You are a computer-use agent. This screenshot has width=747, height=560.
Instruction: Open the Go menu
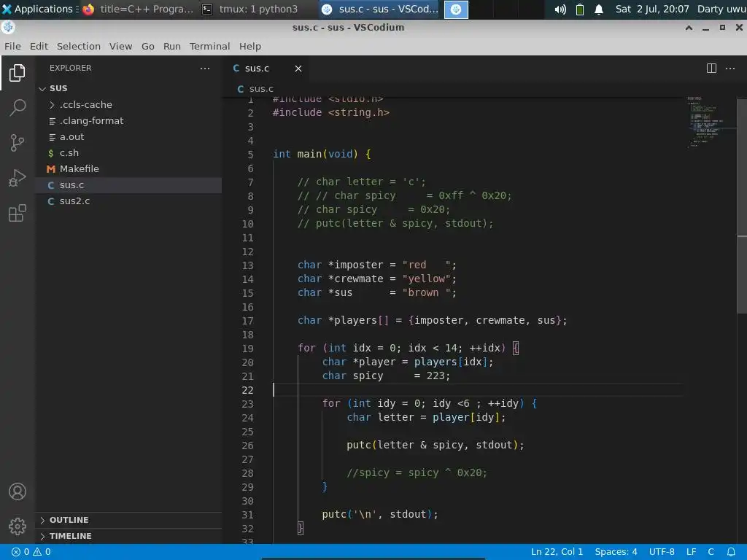click(147, 46)
